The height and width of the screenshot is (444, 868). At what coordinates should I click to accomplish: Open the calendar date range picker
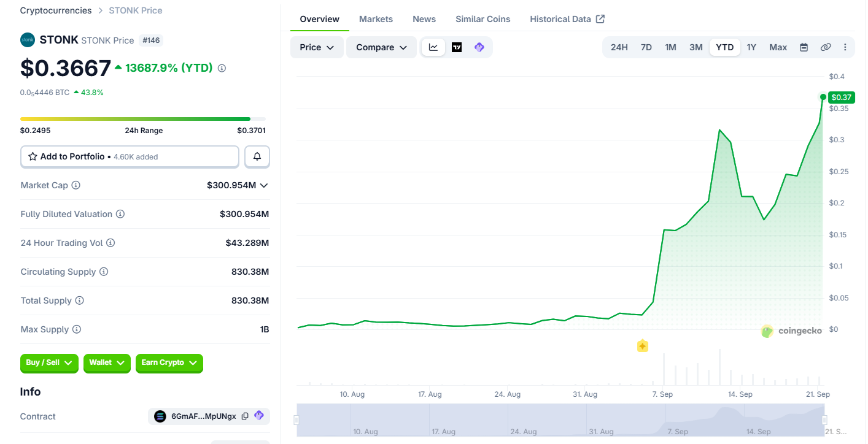click(804, 47)
